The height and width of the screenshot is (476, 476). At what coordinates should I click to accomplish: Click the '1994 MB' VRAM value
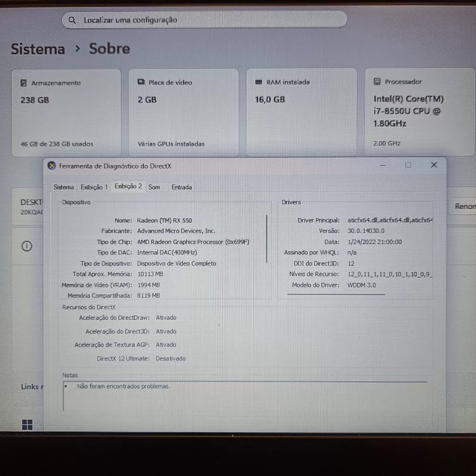(149, 285)
